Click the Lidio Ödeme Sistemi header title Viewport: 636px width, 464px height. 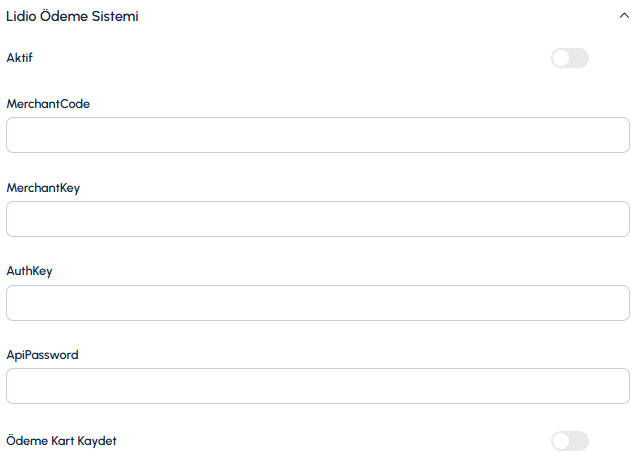72,16
